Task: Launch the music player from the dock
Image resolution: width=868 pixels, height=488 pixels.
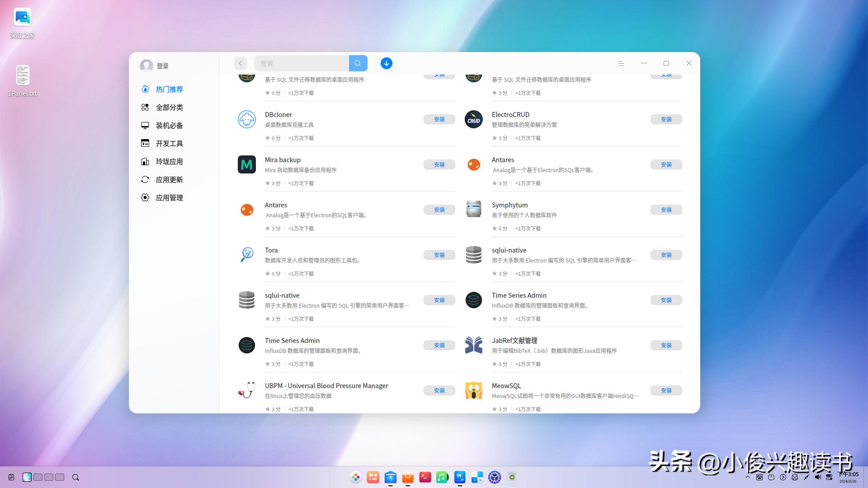Action: [x=442, y=477]
